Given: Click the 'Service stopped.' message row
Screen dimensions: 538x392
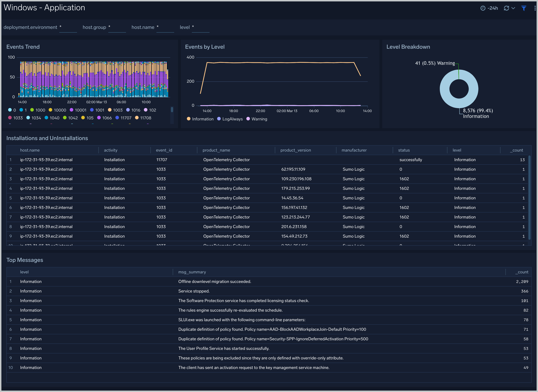Looking at the screenshot, I should [269, 291].
